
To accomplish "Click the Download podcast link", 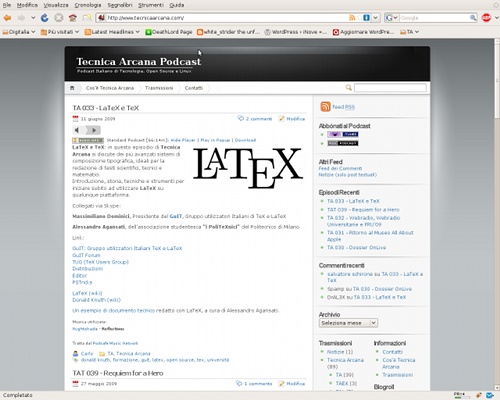I will point(245,140).
